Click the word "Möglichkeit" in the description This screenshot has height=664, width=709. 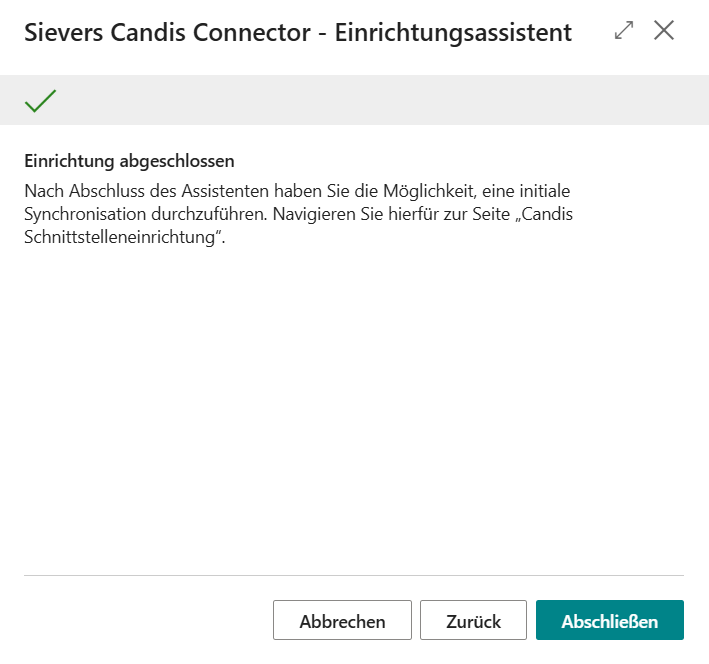click(x=425, y=189)
